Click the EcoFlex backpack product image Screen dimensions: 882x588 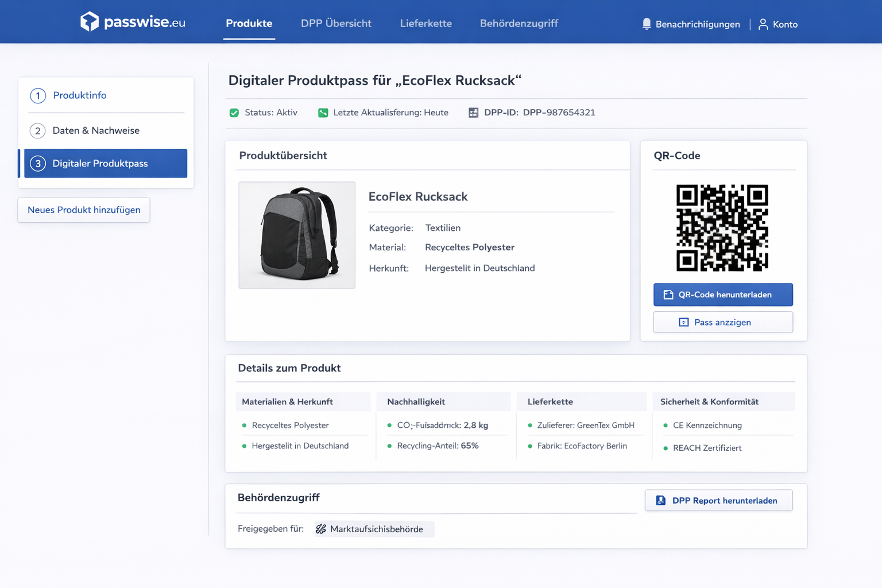297,235
